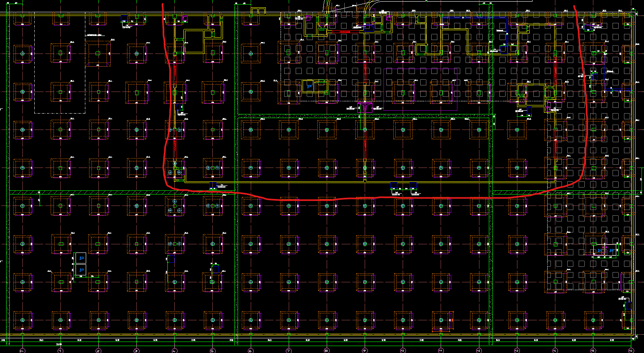Pick grid axis bubble 10
The image size is (644, 353).
(x=403, y=351)
